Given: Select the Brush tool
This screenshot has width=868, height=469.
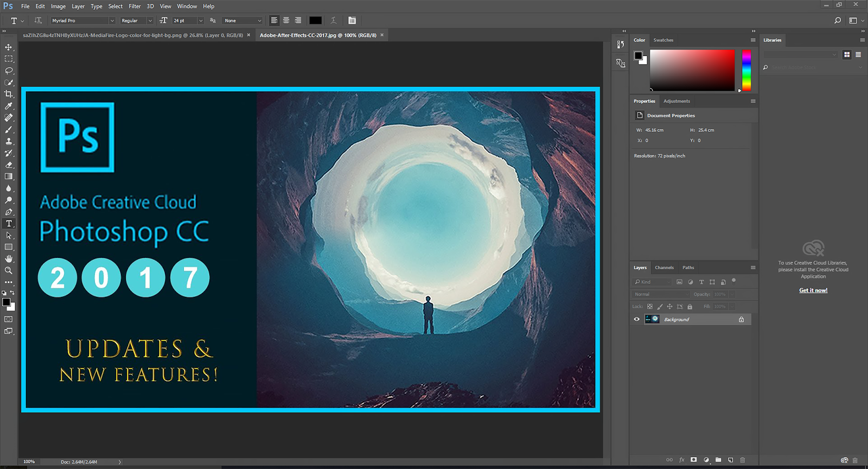Looking at the screenshot, I should click(9, 130).
